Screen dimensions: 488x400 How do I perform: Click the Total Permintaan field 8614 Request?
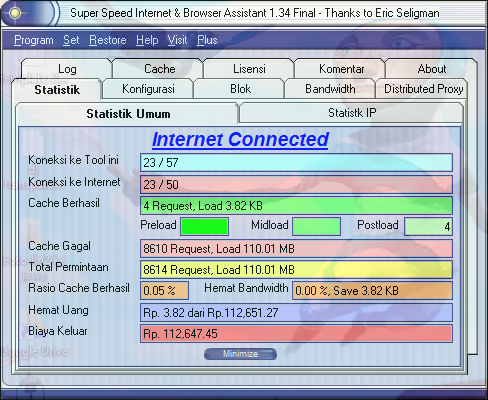[x=296, y=269]
